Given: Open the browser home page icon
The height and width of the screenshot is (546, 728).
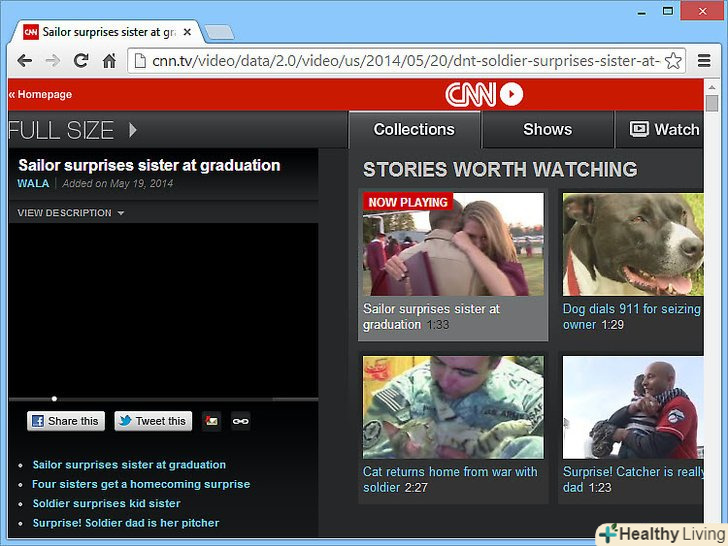Looking at the screenshot, I should pos(109,61).
